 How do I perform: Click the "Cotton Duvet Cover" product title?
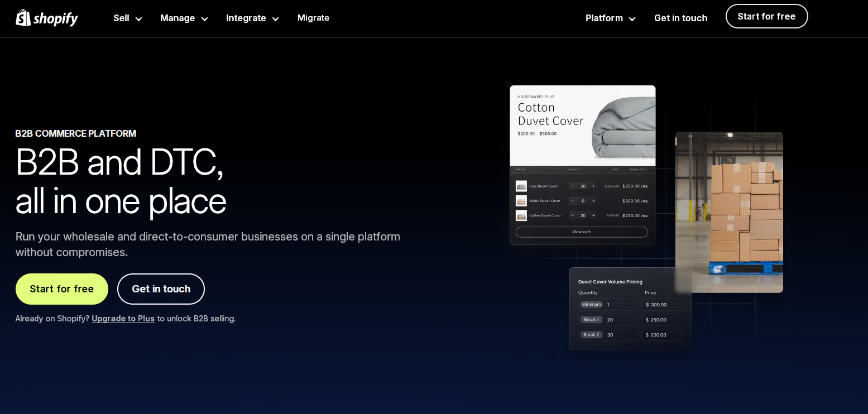pyautogui.click(x=550, y=114)
